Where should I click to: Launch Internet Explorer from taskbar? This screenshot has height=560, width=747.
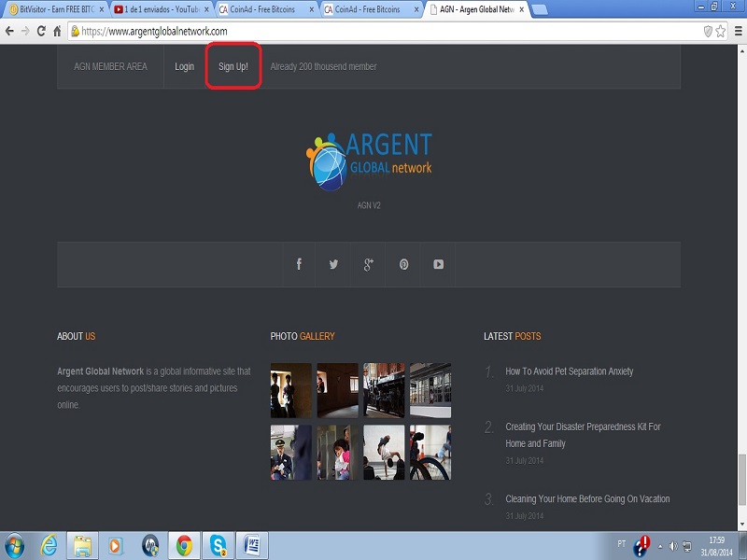point(49,546)
